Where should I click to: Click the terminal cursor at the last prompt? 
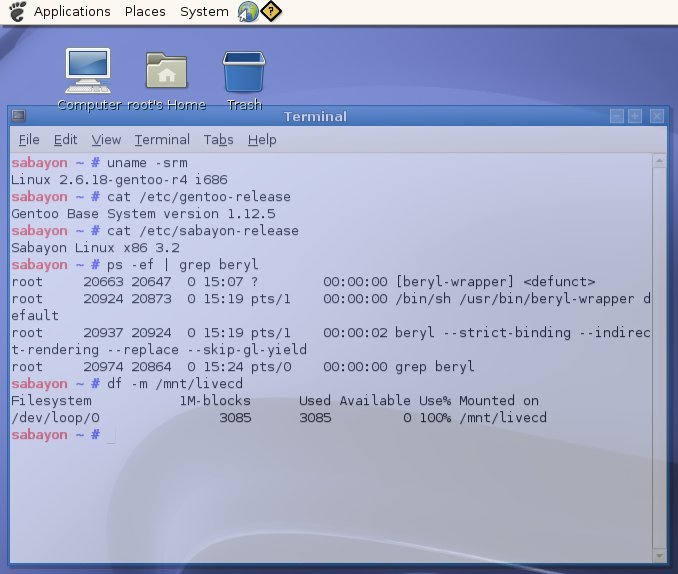click(111, 435)
